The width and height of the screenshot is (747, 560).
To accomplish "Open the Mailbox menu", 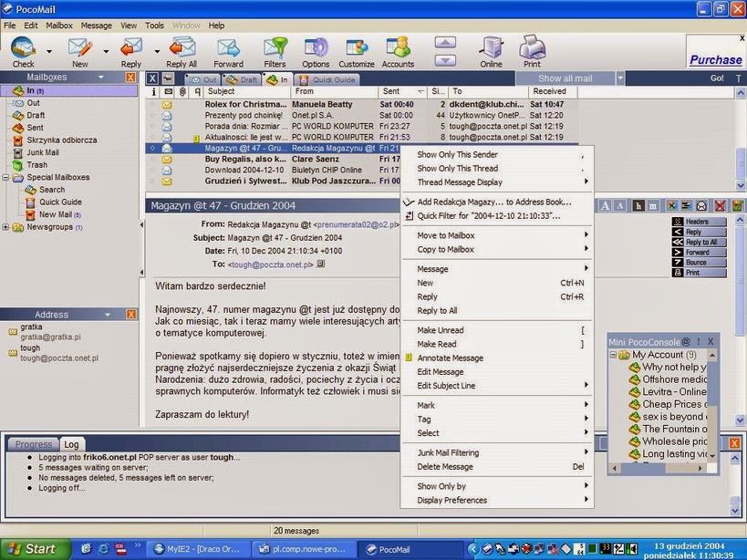I will pos(59,26).
